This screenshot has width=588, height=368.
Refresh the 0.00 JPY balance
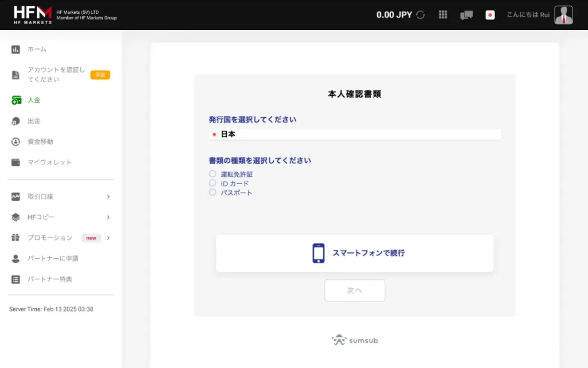point(420,15)
